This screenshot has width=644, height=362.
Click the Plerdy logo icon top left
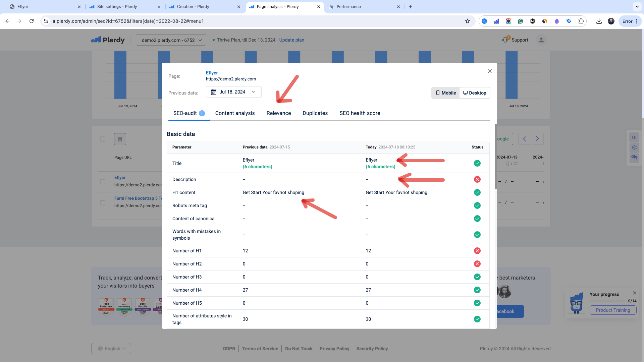pos(96,40)
